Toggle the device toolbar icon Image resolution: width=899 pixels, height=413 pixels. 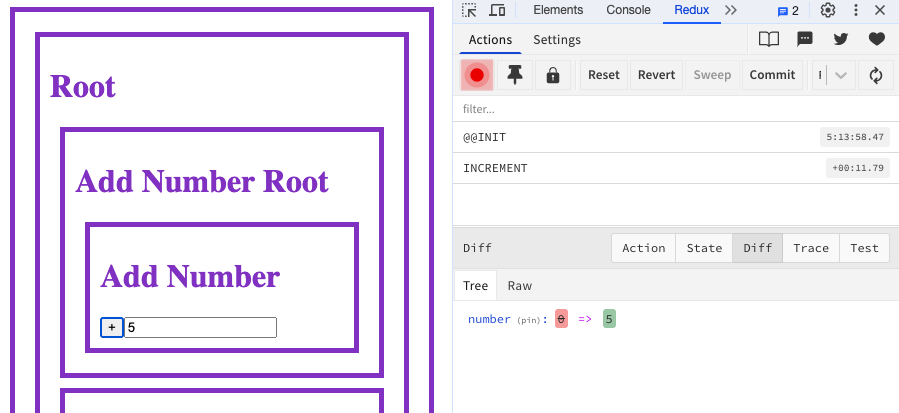click(497, 10)
